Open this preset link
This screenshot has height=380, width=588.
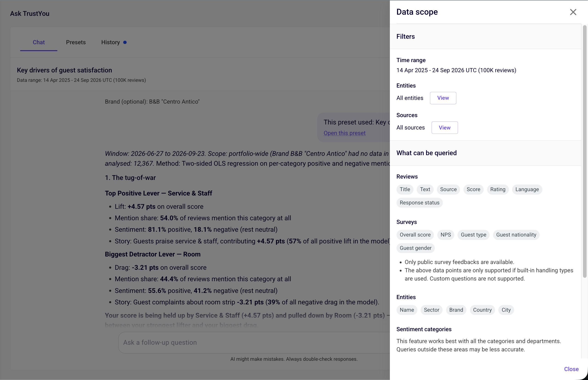(x=344, y=133)
